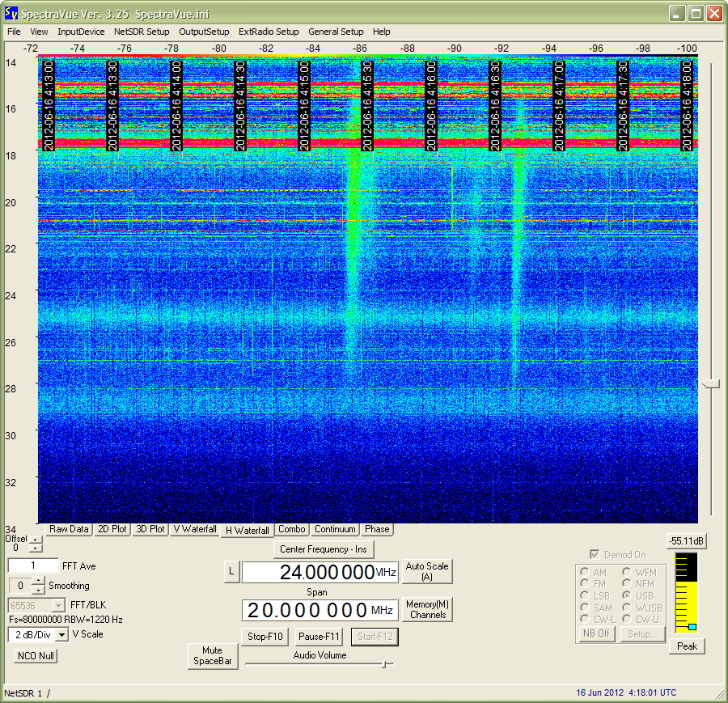Screen dimensions: 728x703
Task: Open the View menu
Action: coord(39,32)
